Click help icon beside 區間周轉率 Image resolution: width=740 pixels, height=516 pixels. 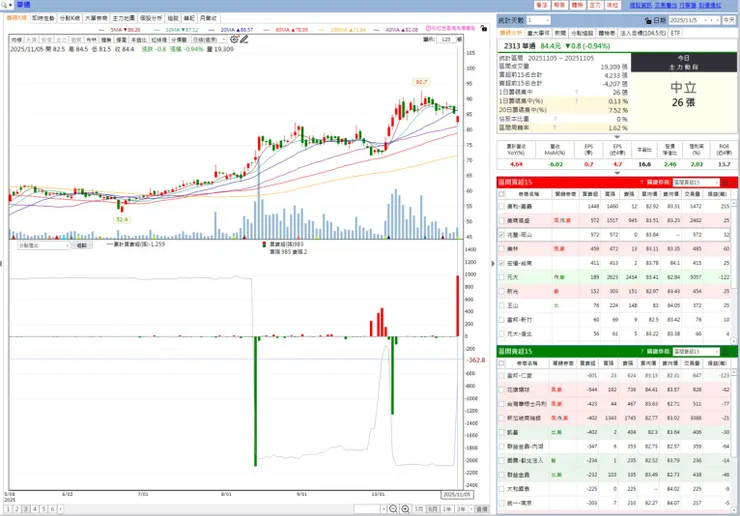tap(555, 128)
